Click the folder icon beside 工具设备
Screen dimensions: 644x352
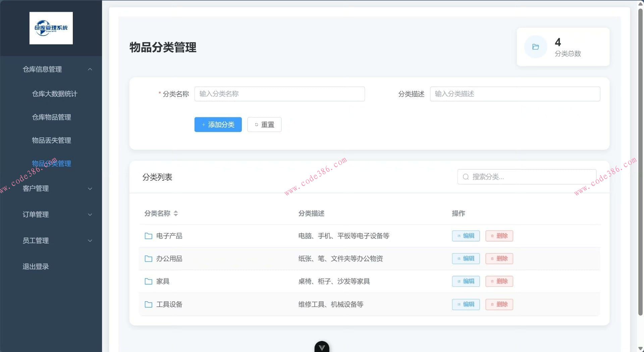[149, 304]
